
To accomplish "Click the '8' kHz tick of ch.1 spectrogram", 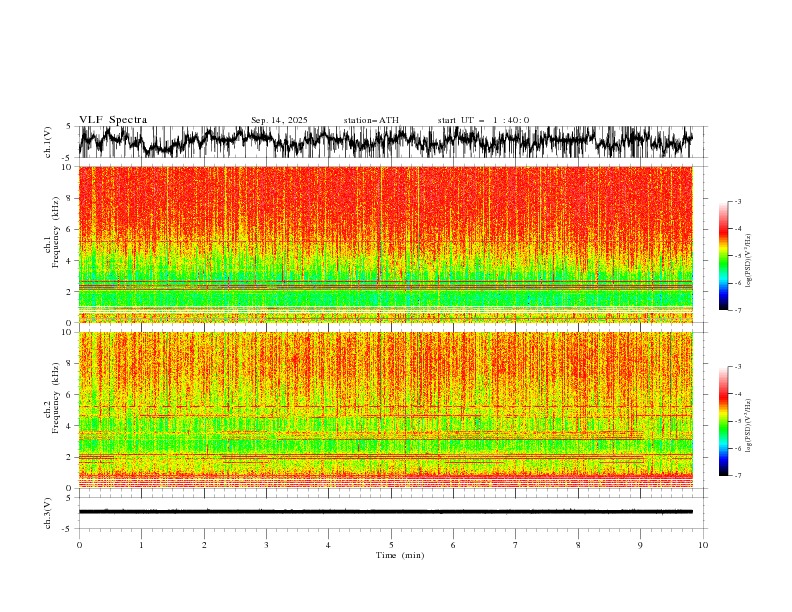I will 71,198.
